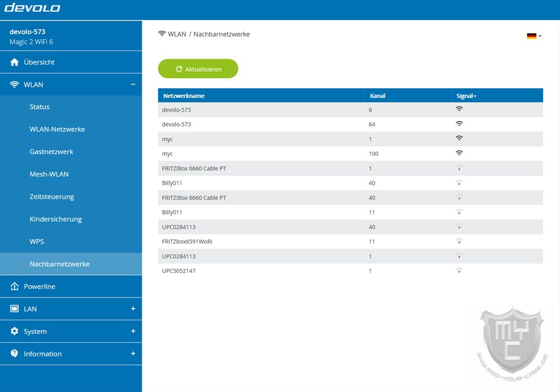Image resolution: width=560 pixels, height=392 pixels.
Task: Sort table by Kanal header
Action: tap(377, 96)
